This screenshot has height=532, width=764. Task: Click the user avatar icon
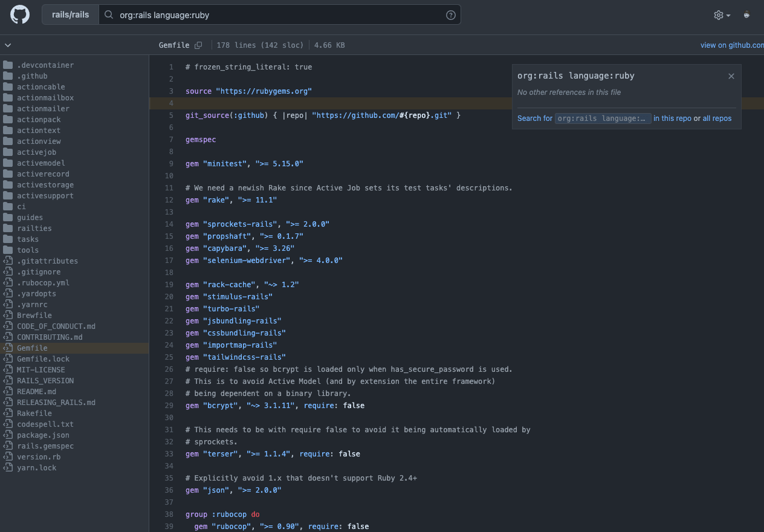coord(747,15)
